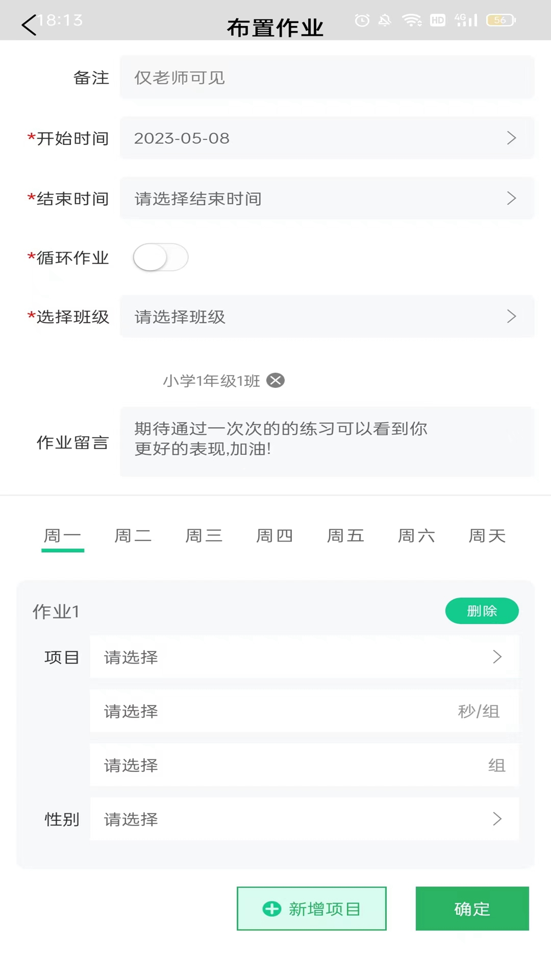Click the plus icon on 新增项目

(271, 909)
